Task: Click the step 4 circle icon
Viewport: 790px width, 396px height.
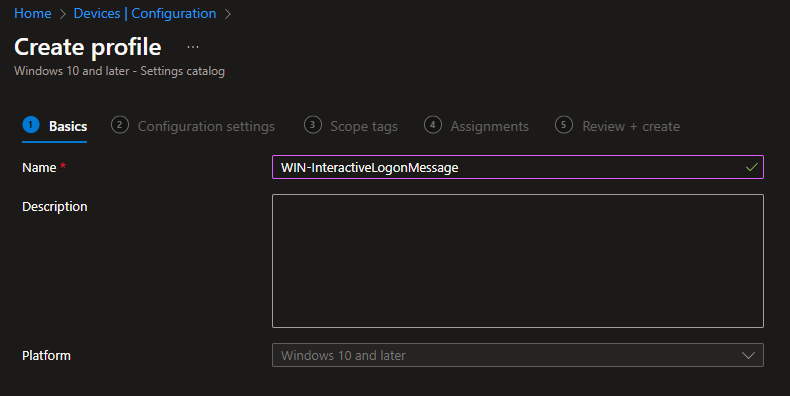Action: click(x=433, y=124)
